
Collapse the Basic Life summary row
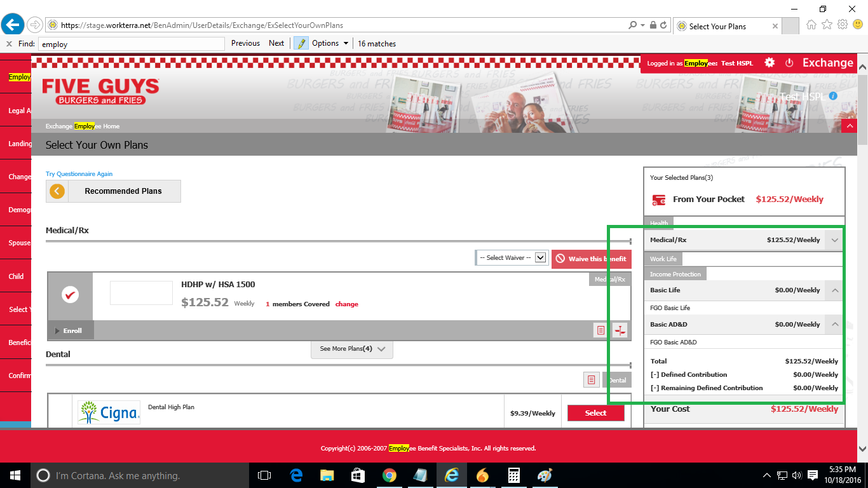(x=834, y=290)
